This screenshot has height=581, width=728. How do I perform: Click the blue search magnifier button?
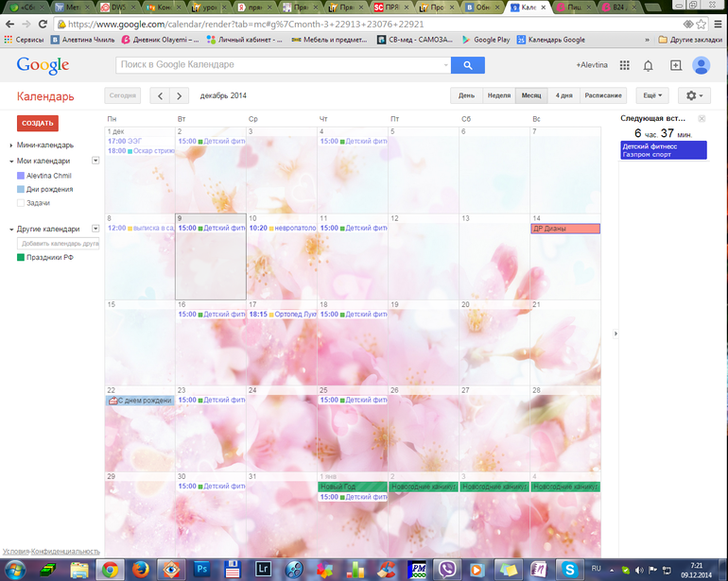[467, 65]
